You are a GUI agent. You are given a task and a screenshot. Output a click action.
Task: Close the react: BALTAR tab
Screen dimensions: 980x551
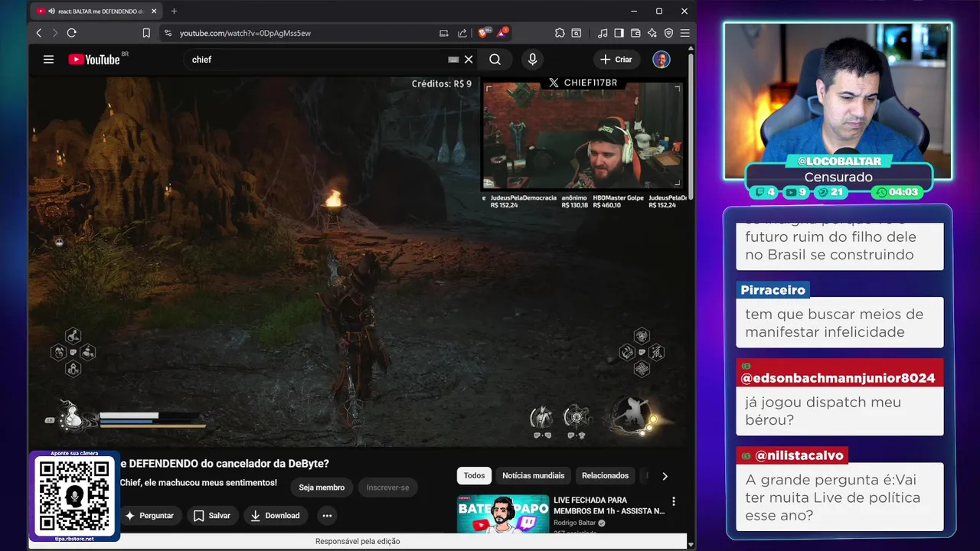pos(154,11)
